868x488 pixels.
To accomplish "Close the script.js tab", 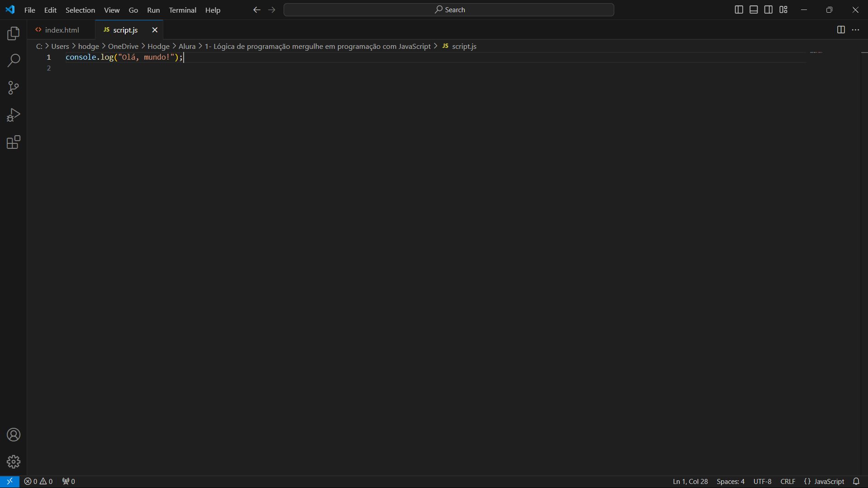I will pos(155,30).
